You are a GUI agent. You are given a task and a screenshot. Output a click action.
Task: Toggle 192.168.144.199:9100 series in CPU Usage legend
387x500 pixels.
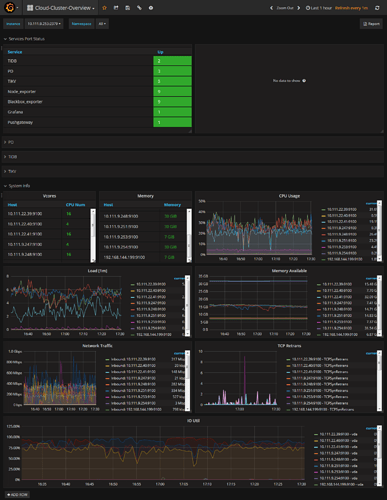point(344,259)
